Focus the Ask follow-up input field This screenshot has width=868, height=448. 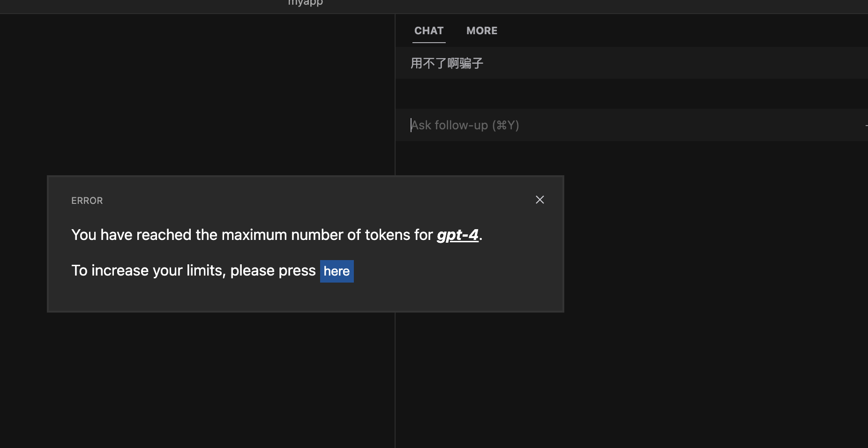pyautogui.click(x=631, y=125)
